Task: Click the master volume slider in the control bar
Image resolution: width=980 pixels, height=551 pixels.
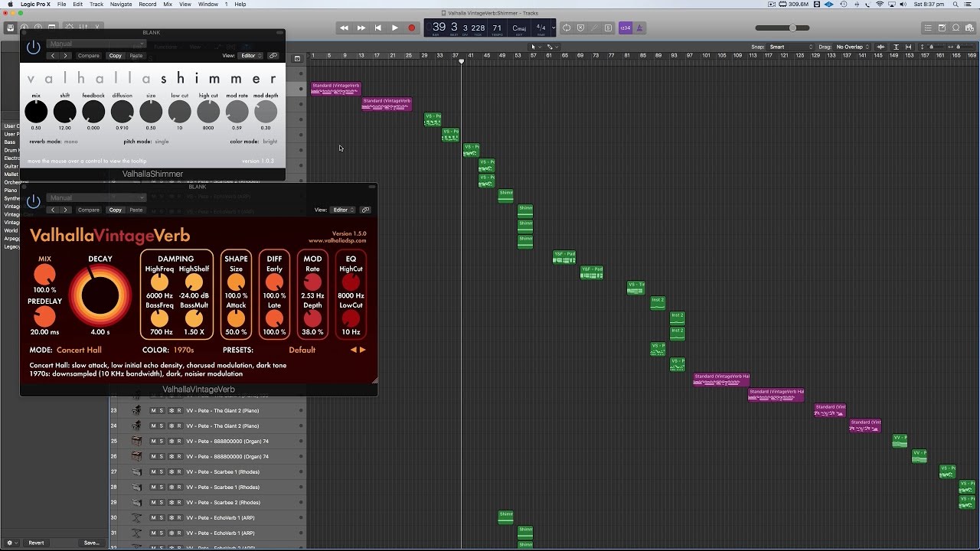Action: 782,28
